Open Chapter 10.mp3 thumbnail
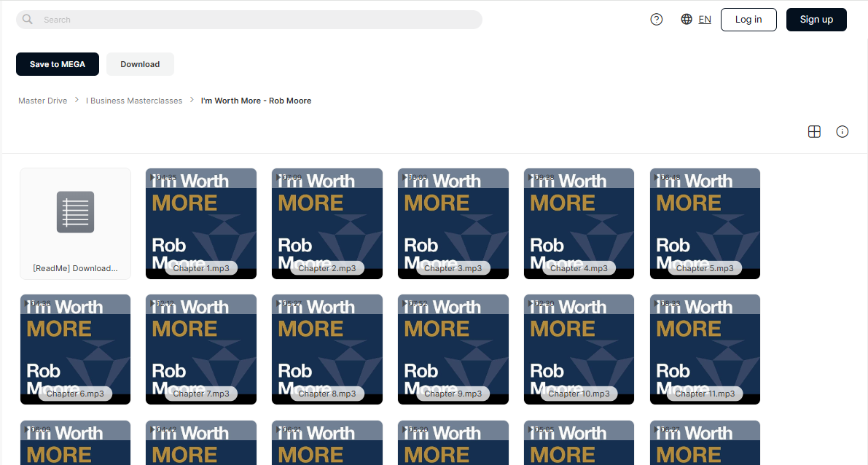This screenshot has height=465, width=868. tap(579, 349)
